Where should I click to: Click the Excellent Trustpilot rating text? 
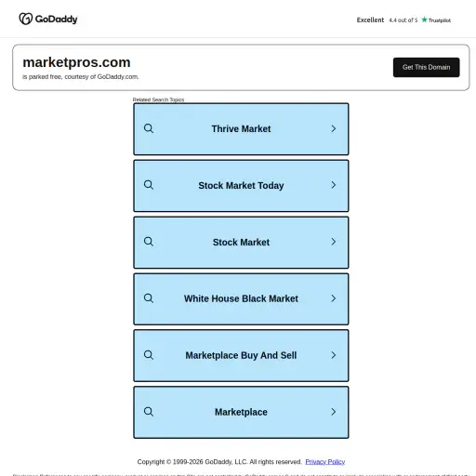coord(370,20)
